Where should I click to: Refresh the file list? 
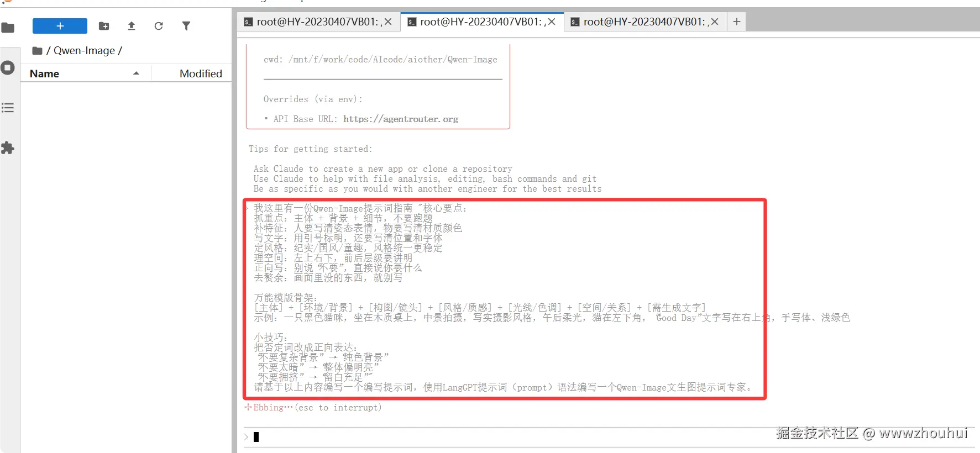click(159, 26)
